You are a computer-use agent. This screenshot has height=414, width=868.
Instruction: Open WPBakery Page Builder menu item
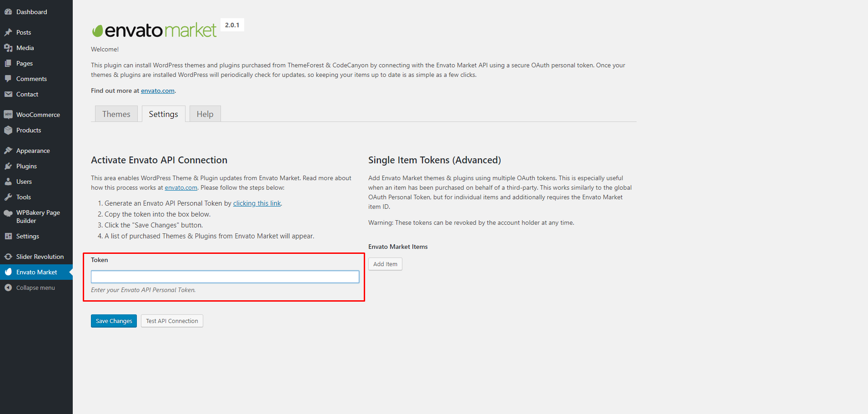click(38, 217)
